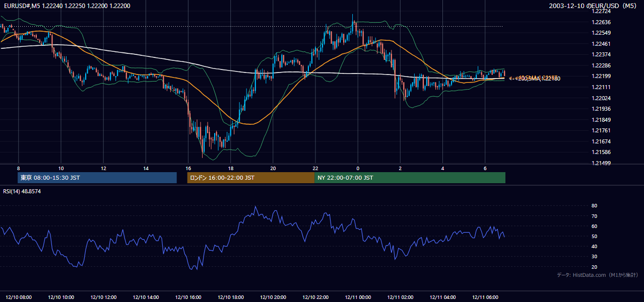
Task: Click the 12/10 14:00 time axis label
Action: (146, 297)
